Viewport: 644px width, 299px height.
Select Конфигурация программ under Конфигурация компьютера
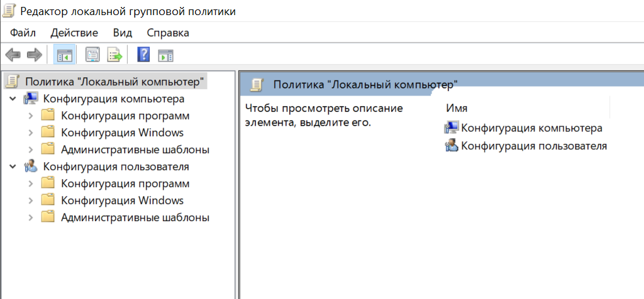point(125,116)
